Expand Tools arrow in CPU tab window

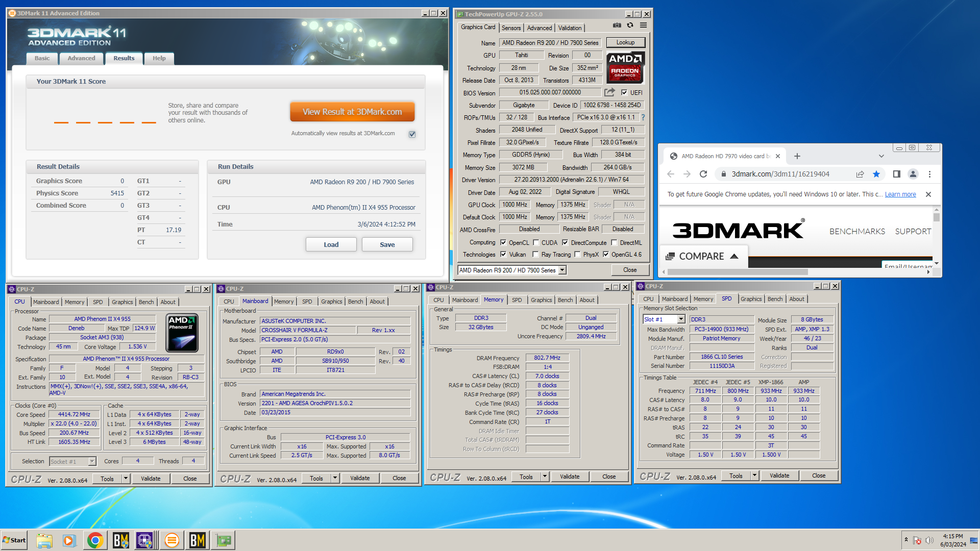click(126, 479)
